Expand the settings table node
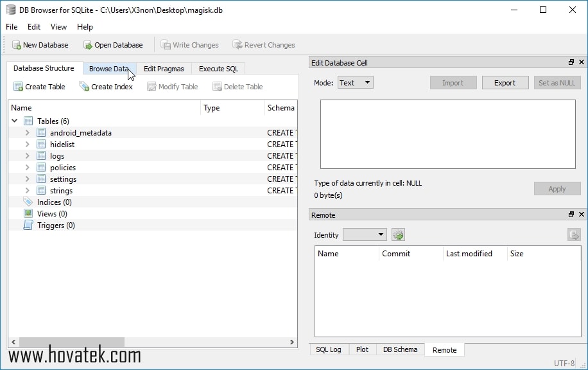 pos(27,179)
